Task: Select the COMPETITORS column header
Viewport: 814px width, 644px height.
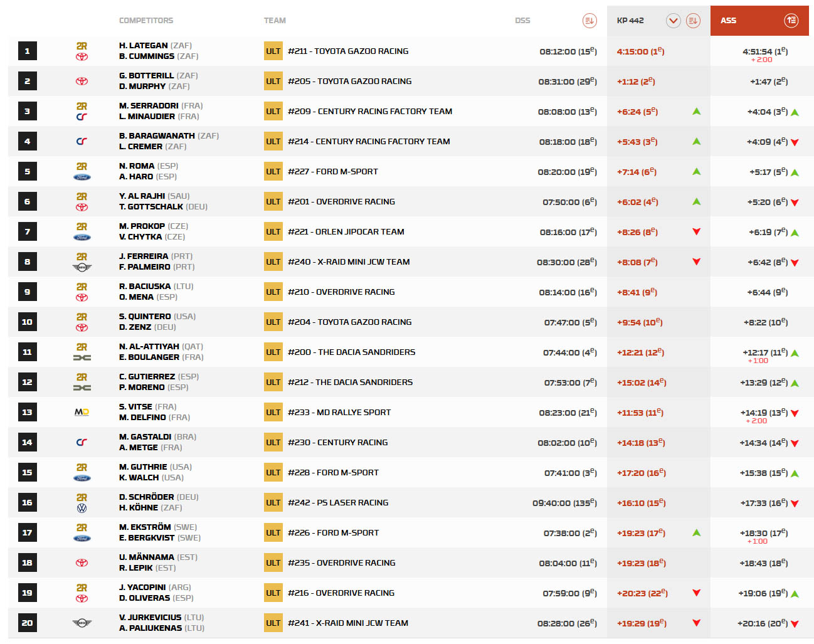Action: click(146, 21)
